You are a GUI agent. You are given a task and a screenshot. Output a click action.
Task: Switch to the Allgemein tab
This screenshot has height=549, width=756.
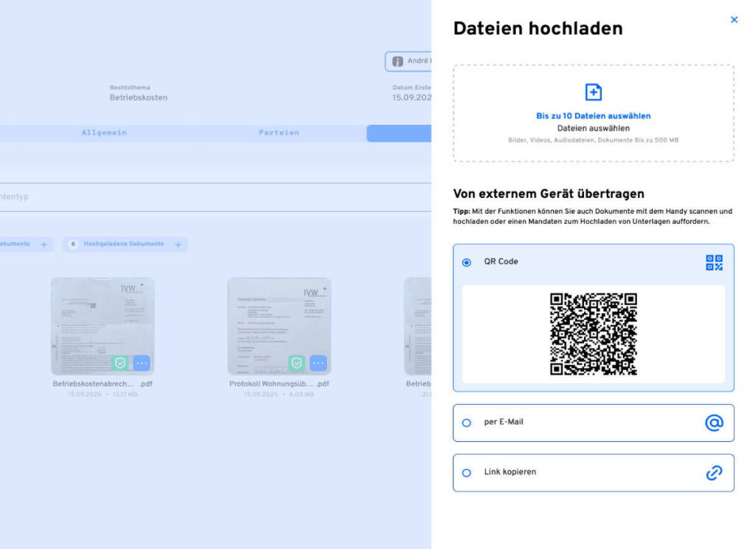coord(104,133)
